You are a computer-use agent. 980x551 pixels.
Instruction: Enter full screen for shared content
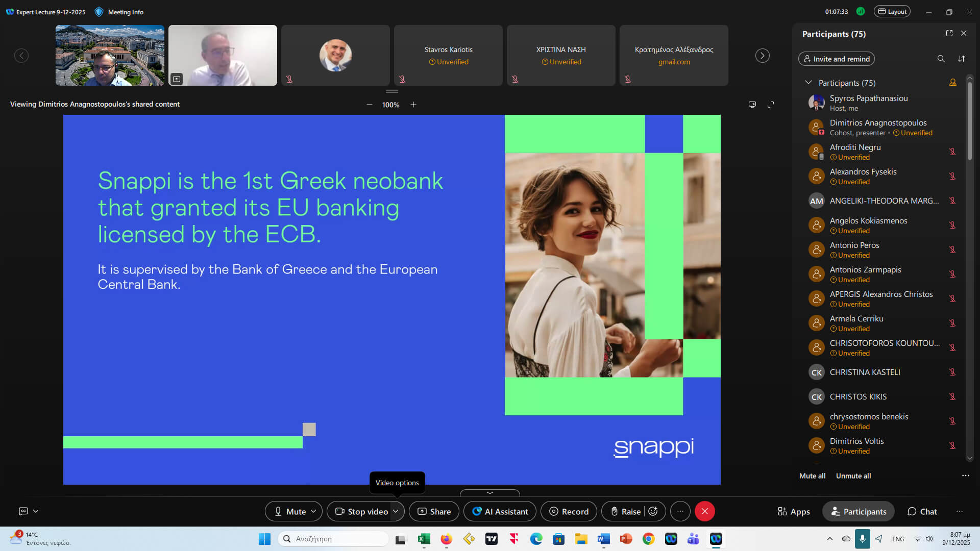click(x=771, y=105)
